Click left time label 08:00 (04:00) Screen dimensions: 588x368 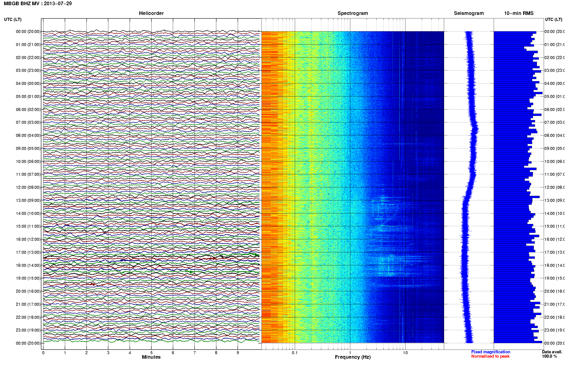(x=28, y=135)
